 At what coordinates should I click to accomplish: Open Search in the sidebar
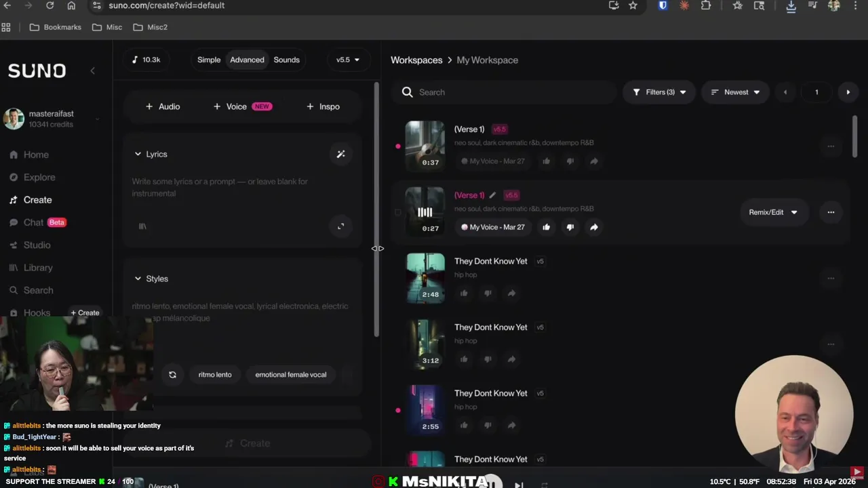(x=31, y=290)
